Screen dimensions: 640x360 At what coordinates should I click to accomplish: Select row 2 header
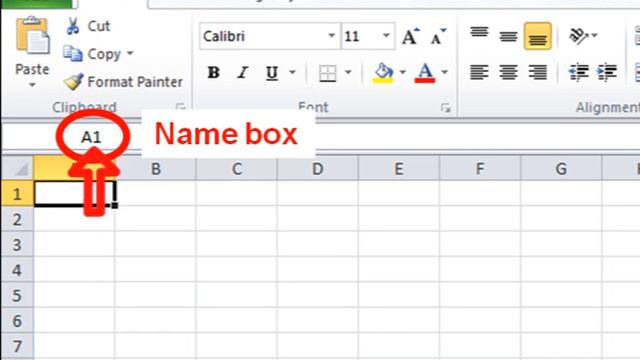17,220
